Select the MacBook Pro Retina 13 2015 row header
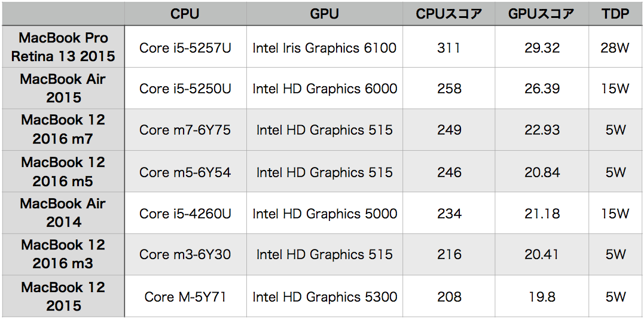644x319 pixels. point(63,47)
